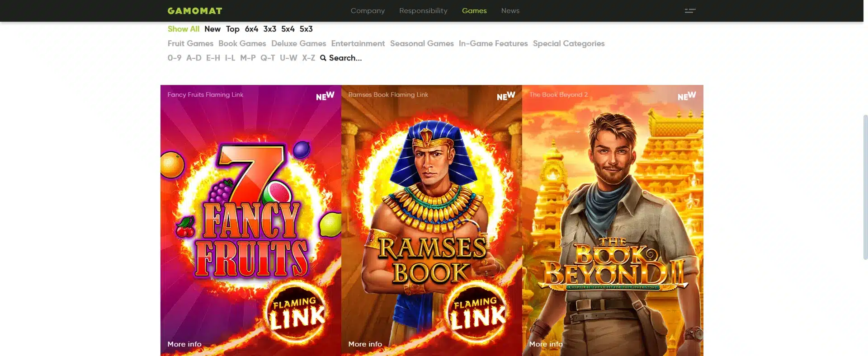This screenshot has width=868, height=356.
Task: Open the Company menu item
Action: pyautogui.click(x=368, y=11)
